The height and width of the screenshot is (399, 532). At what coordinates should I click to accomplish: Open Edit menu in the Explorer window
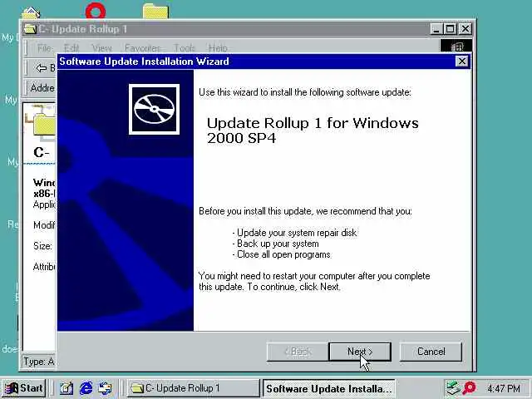(x=71, y=48)
